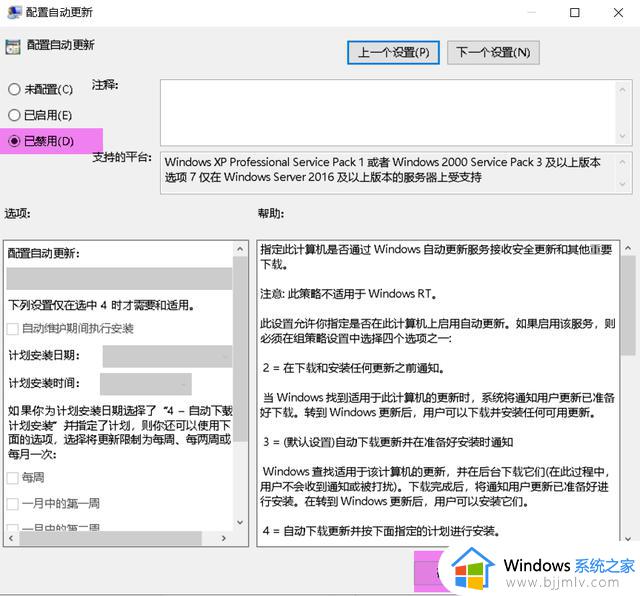Click the text '注意: 此策略不适用于 Windows RT。'
The height and width of the screenshot is (596, 640).
(349, 294)
